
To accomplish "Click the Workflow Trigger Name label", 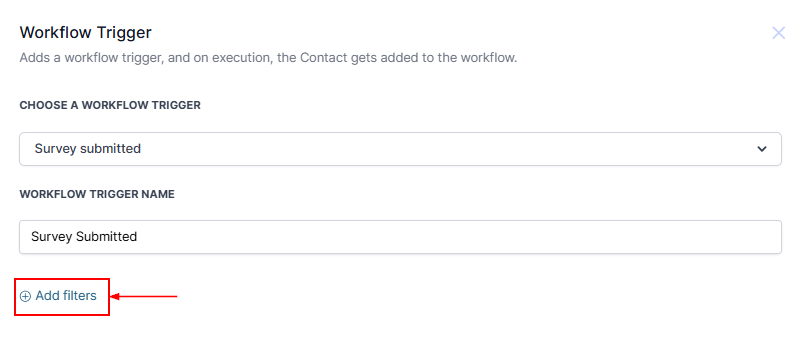I will [x=97, y=195].
